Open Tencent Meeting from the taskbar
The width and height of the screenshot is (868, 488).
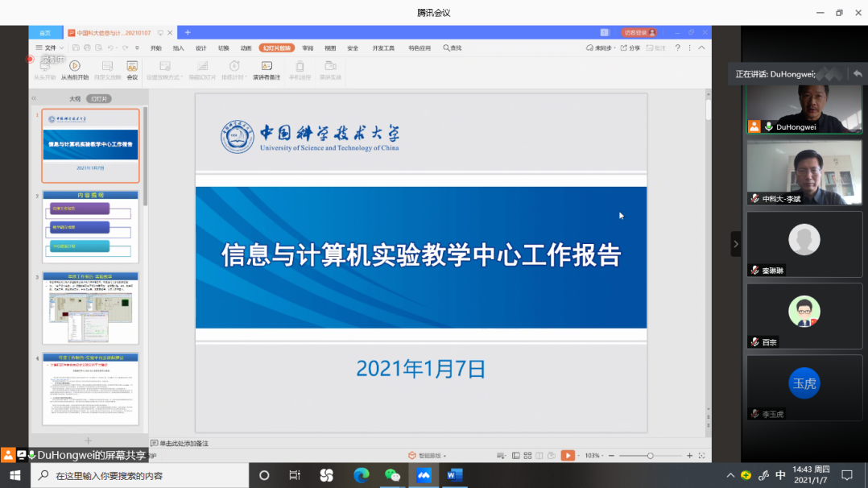tap(424, 475)
